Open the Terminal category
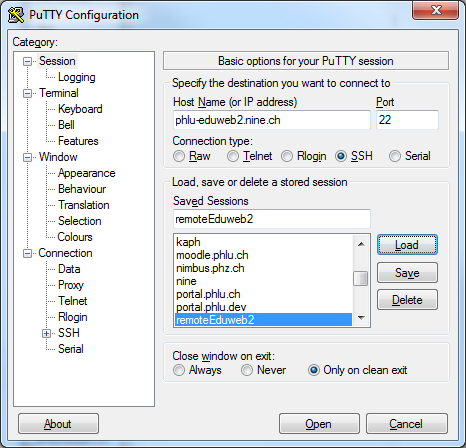 pyautogui.click(x=59, y=93)
